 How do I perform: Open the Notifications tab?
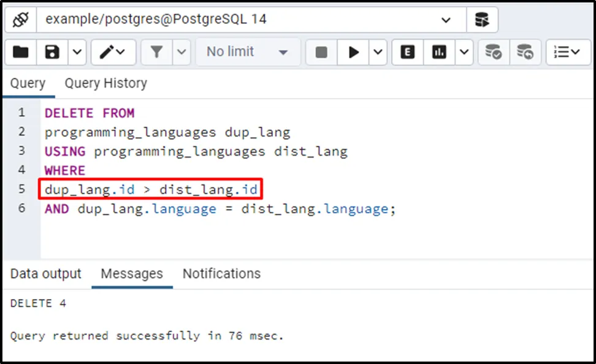pyautogui.click(x=221, y=273)
